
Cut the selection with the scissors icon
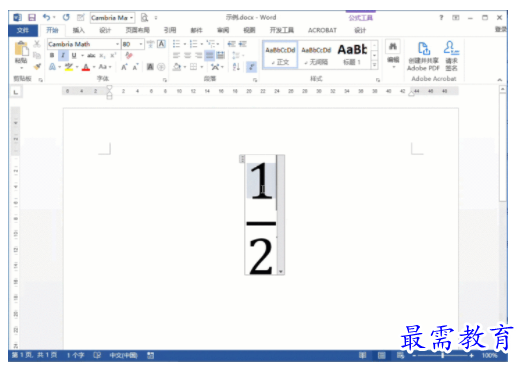(x=37, y=44)
